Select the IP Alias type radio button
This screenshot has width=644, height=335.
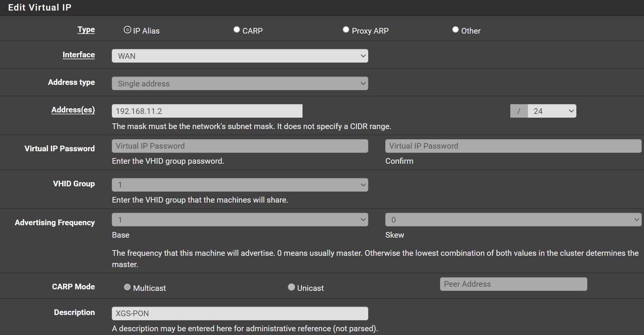[x=127, y=30]
